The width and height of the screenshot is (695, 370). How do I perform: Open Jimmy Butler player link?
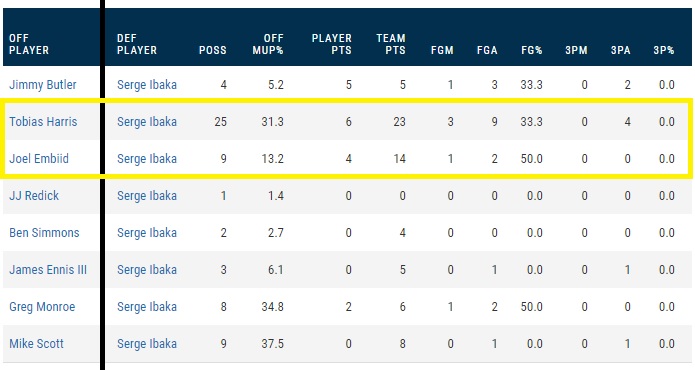pos(43,85)
